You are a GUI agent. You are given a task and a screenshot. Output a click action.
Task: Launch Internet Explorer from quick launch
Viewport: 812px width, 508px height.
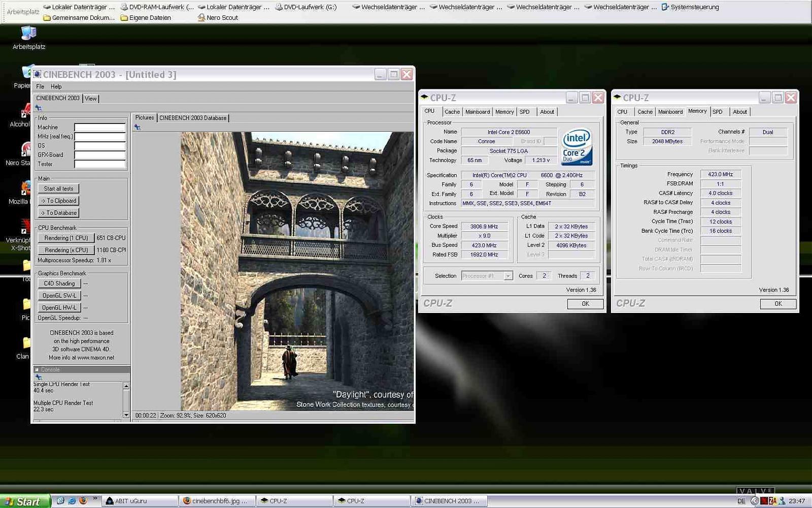click(72, 500)
